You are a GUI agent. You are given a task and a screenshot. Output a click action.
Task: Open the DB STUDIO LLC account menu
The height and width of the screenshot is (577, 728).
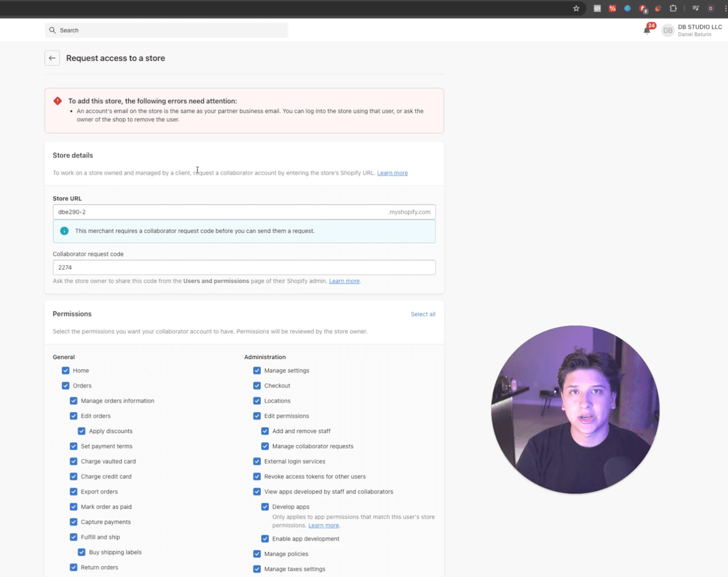pyautogui.click(x=692, y=30)
